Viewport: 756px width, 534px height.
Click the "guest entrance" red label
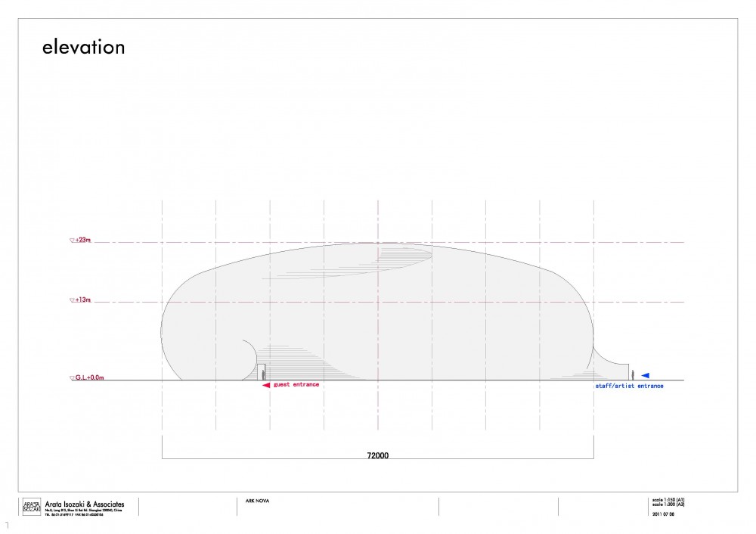point(296,384)
